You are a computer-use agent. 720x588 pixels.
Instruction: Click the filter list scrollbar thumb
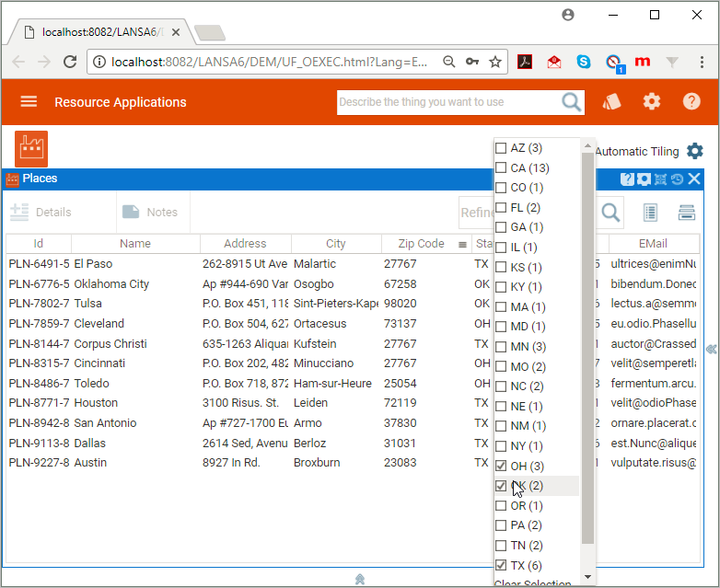(587, 348)
